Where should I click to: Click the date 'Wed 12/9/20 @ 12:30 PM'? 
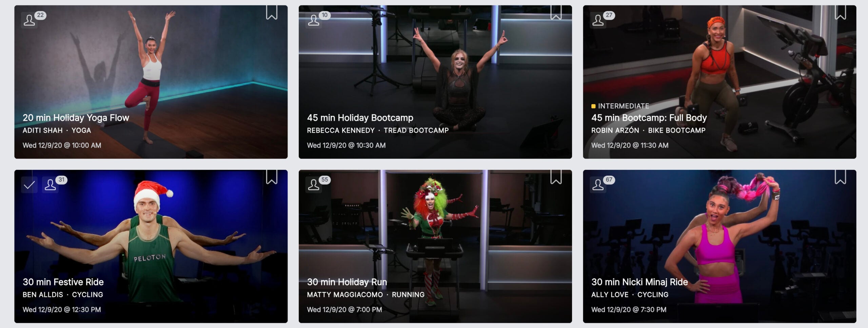pyautogui.click(x=62, y=310)
